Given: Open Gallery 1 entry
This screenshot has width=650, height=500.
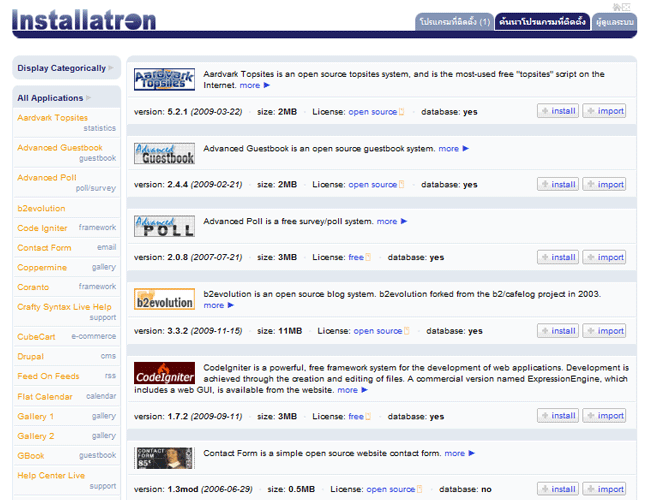Looking at the screenshot, I should tap(35, 416).
